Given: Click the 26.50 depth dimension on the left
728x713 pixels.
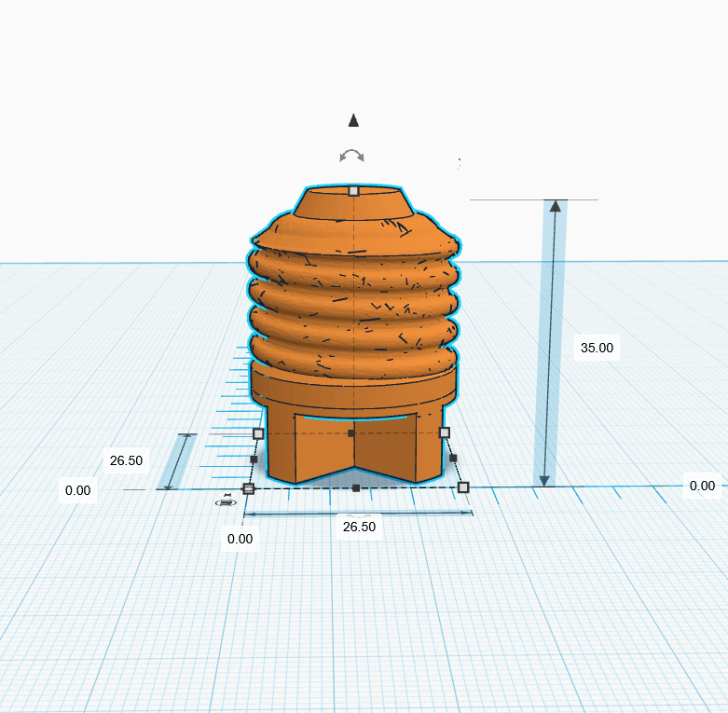Looking at the screenshot, I should tap(126, 460).
